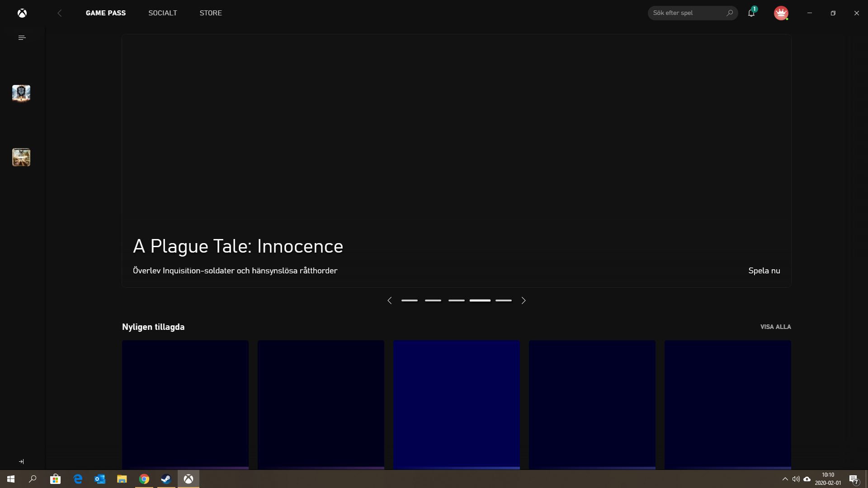868x488 pixels.
Task: Open the second installed game in sidebar
Action: (21, 157)
